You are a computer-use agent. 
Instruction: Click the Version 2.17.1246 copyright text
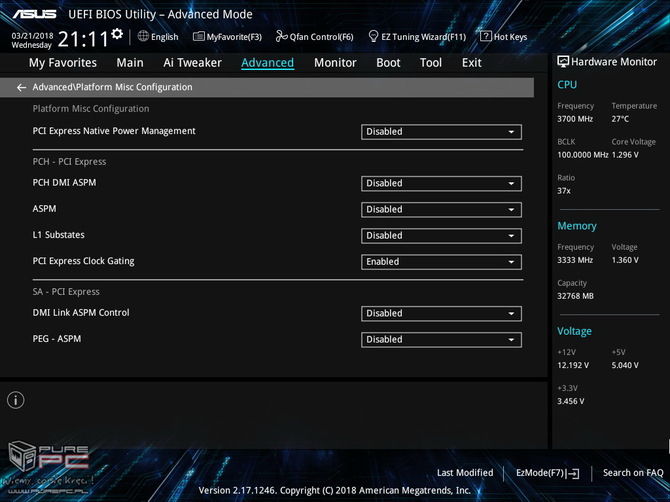(x=335, y=490)
